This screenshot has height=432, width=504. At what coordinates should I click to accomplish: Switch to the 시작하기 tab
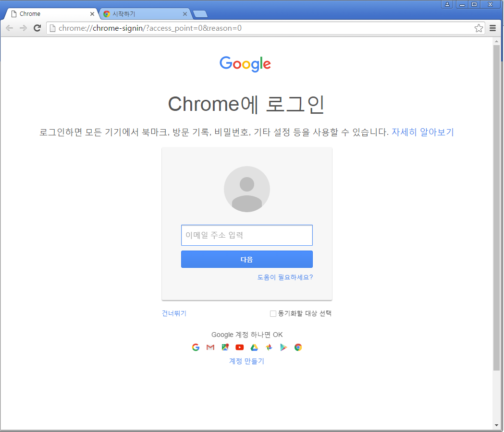145,14
